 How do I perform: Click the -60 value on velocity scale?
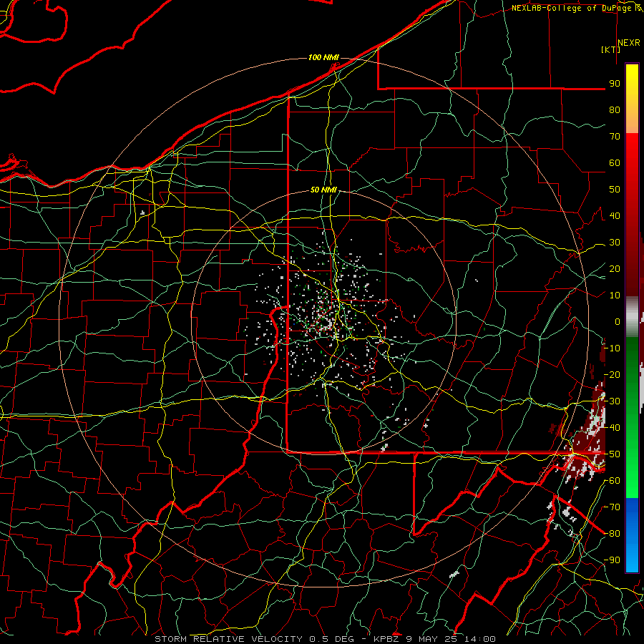click(612, 481)
